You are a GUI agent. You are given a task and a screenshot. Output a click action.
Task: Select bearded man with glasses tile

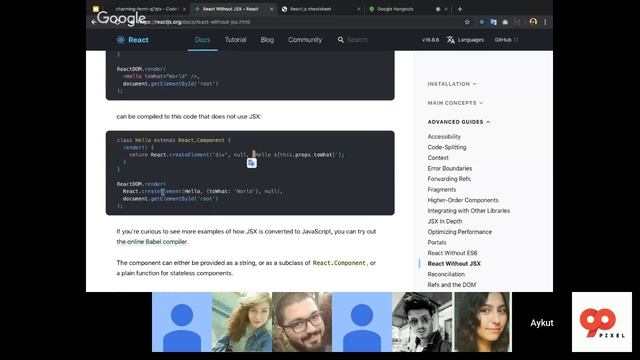(x=302, y=322)
